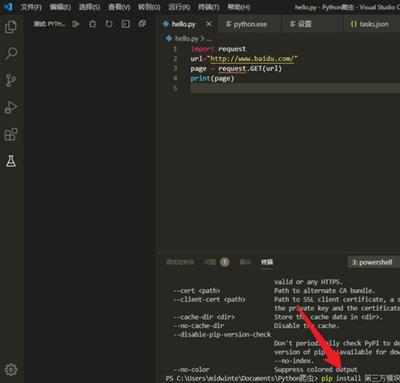Click the breadcrumb ellipsis after hello.py
Viewport: 400px width, 383px height.
(x=209, y=39)
